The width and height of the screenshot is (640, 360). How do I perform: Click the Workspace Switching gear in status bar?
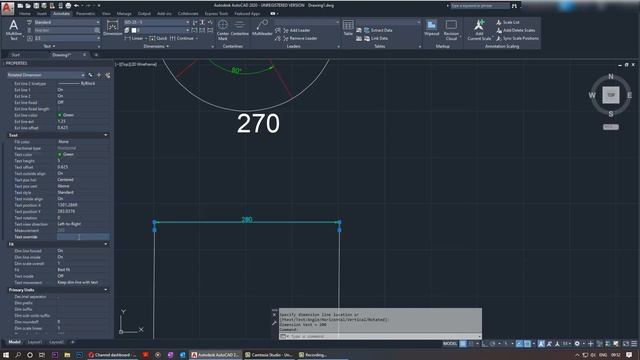tap(577, 344)
